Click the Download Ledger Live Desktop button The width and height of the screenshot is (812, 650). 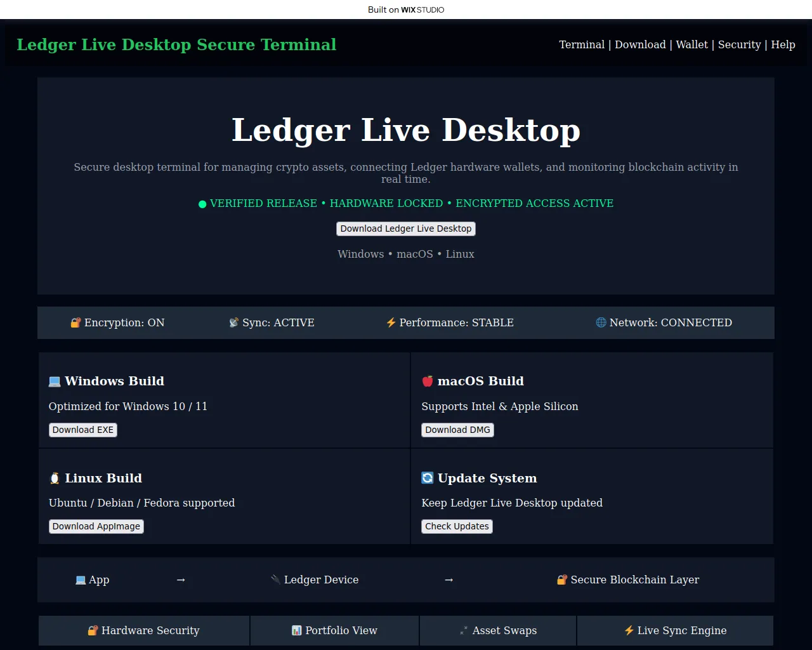(406, 229)
